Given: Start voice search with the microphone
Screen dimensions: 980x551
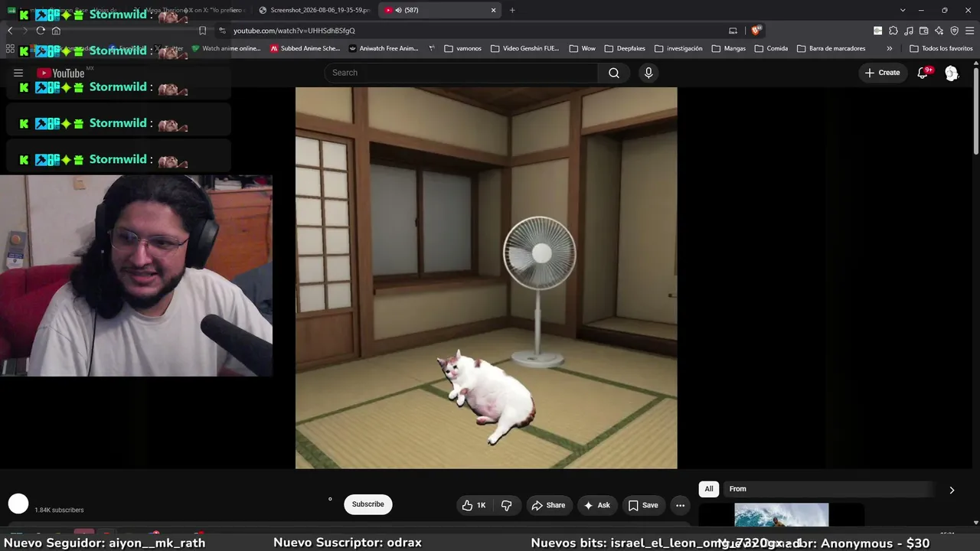Looking at the screenshot, I should (x=648, y=73).
